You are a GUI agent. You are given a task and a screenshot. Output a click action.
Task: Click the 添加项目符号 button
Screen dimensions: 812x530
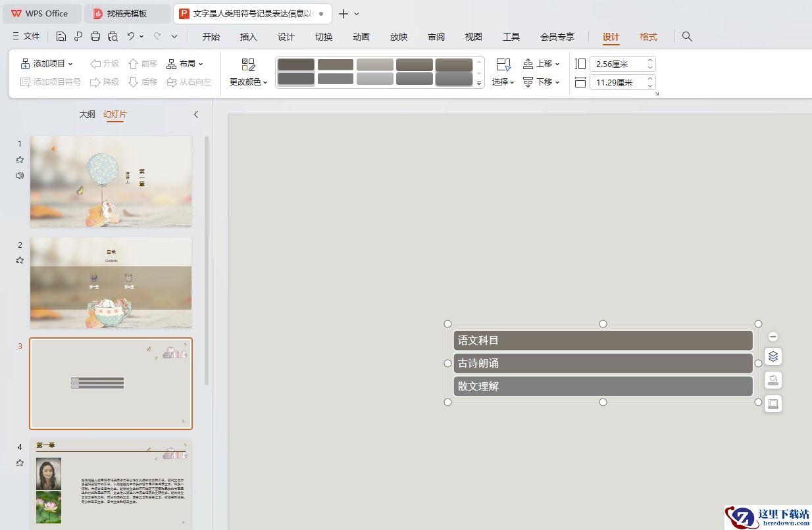51,82
